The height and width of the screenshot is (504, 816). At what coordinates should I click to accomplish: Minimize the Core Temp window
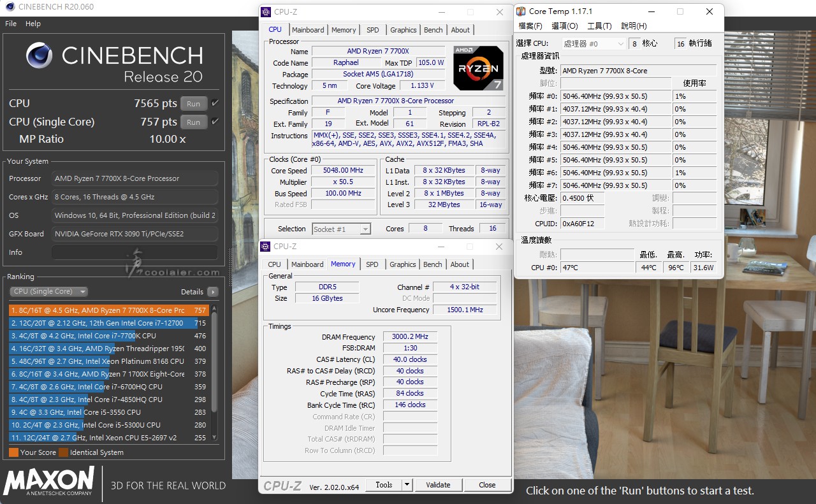[x=651, y=11]
